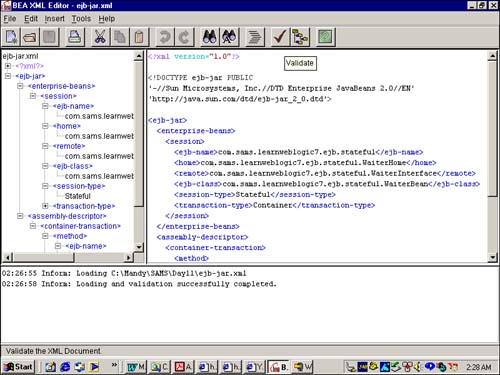This screenshot has height=375, width=500.
Task: Click the Copy toolbar icon
Action: click(x=119, y=37)
